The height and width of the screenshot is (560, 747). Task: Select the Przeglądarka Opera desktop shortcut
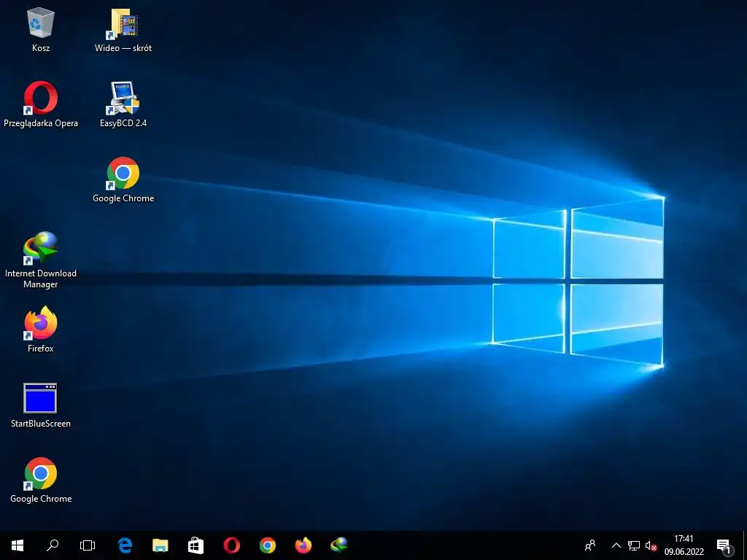tap(41, 104)
